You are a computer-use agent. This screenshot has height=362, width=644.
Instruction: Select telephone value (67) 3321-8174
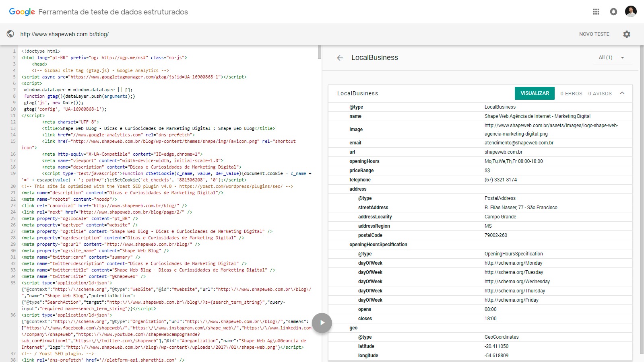(501, 180)
